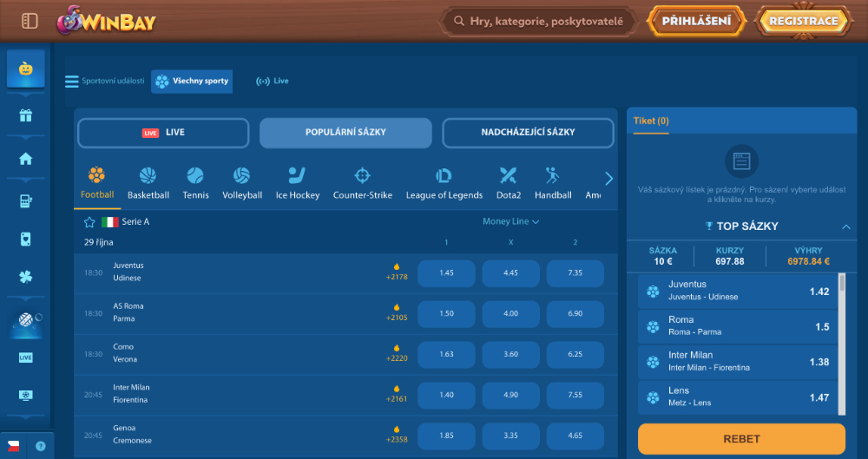Viewport: 868px width, 459px height.
Task: Click the PŘIHLÁŠENÍ login button
Action: (x=696, y=21)
